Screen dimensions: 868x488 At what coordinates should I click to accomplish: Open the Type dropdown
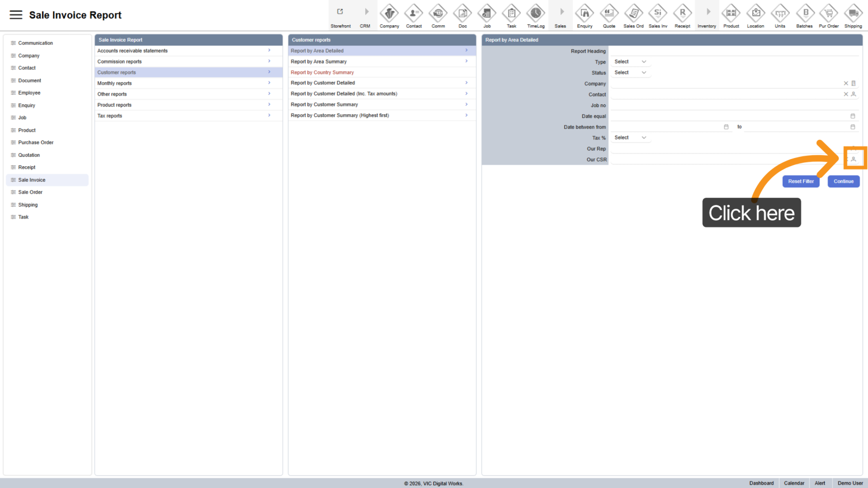[x=630, y=61]
